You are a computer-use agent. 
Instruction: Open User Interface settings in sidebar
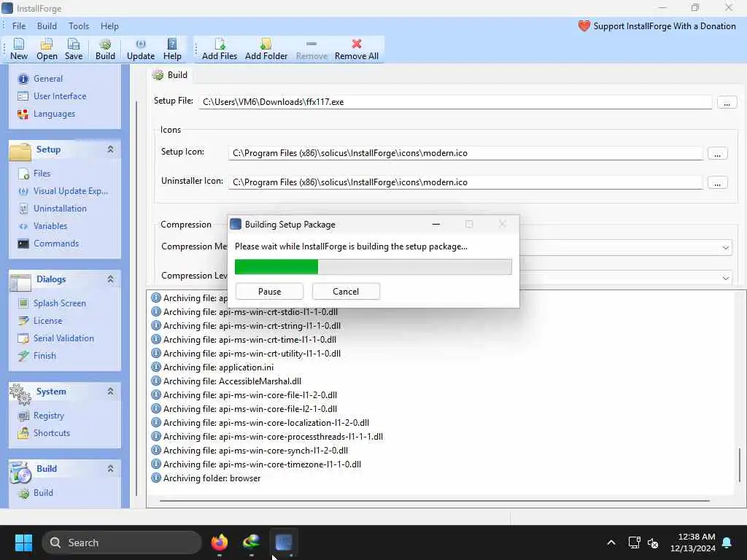click(x=60, y=96)
